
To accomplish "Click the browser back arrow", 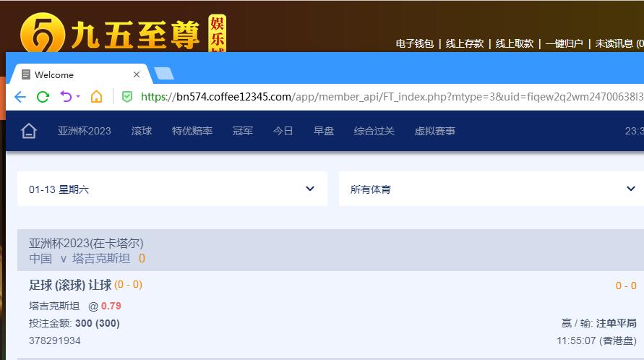I will pos(20,97).
